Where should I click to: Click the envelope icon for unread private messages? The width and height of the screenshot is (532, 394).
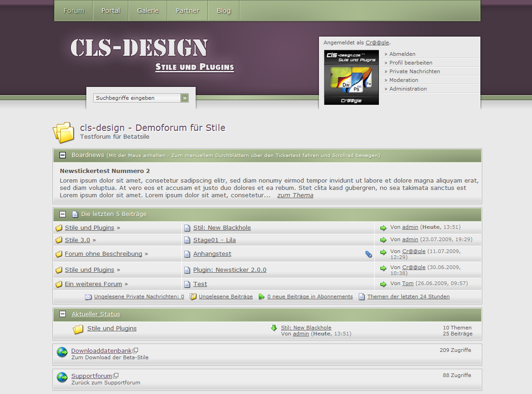click(88, 297)
